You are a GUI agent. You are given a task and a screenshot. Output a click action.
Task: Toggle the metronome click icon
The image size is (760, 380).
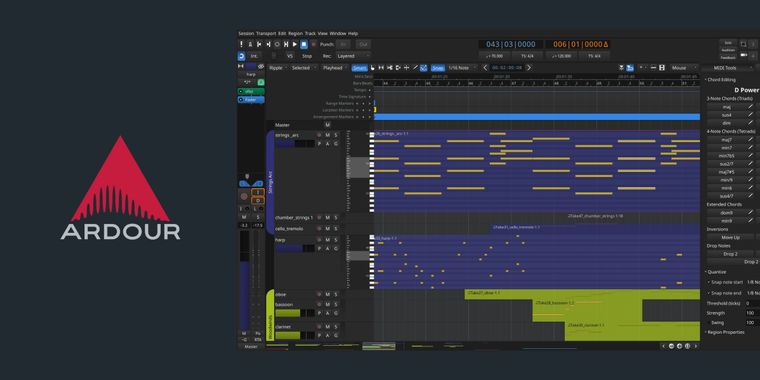coord(250,44)
